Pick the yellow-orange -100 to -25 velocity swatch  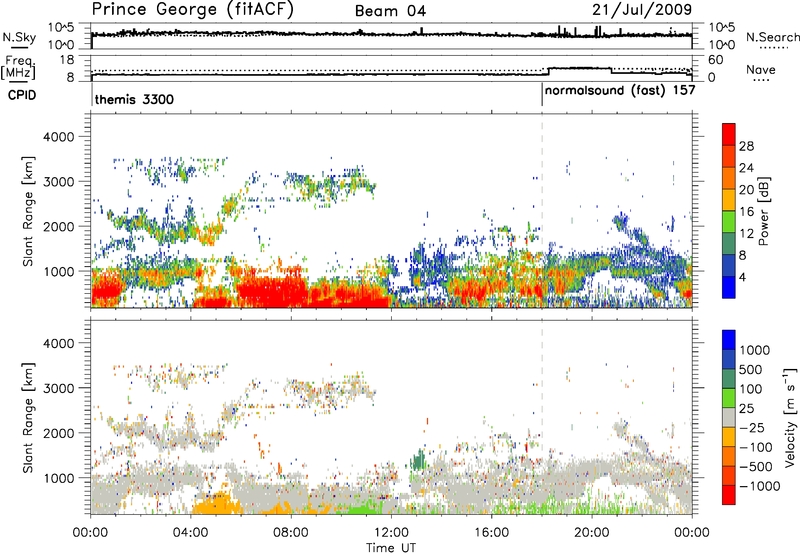pos(729,437)
